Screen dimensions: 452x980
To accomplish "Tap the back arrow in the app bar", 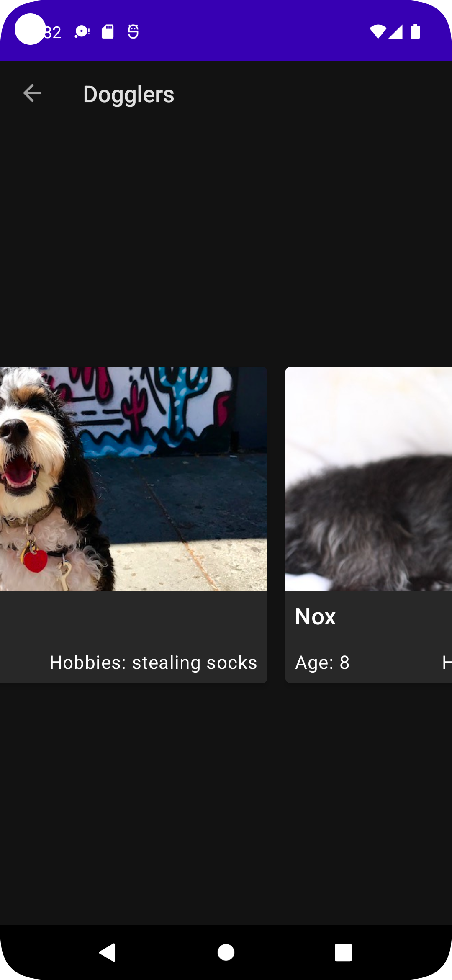I will [32, 93].
